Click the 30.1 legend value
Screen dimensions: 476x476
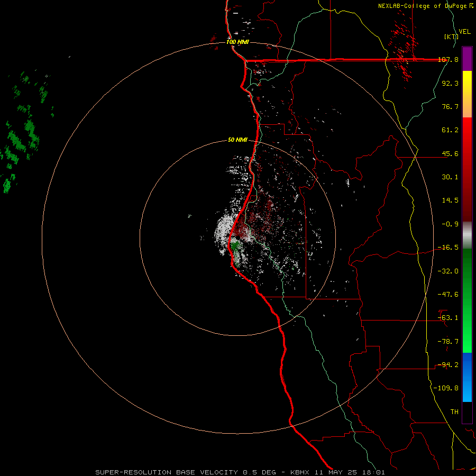(450, 177)
